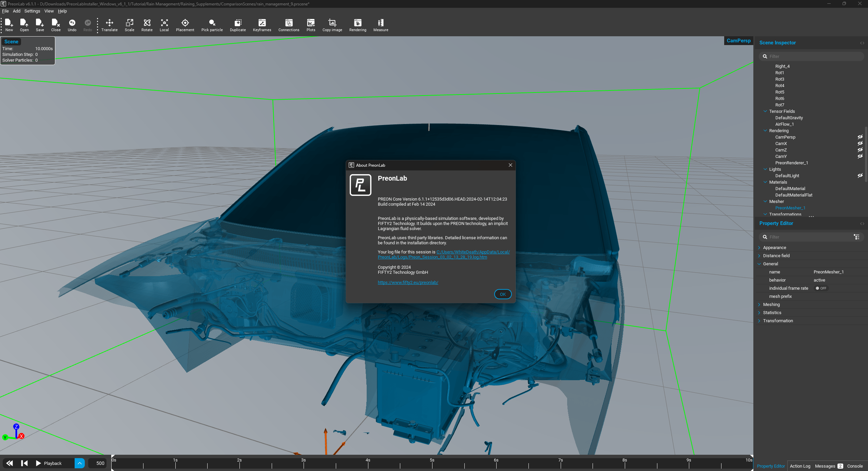
Task: Click OK in About PreonLab dialog
Action: [x=503, y=294]
